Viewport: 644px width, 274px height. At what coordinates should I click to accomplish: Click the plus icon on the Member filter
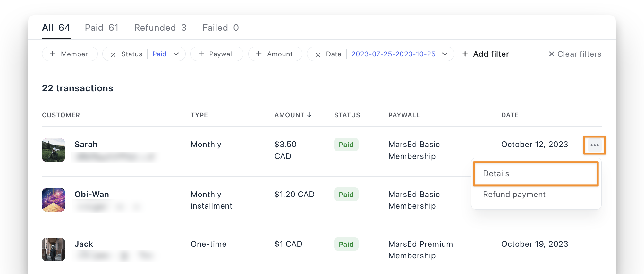coord(53,54)
